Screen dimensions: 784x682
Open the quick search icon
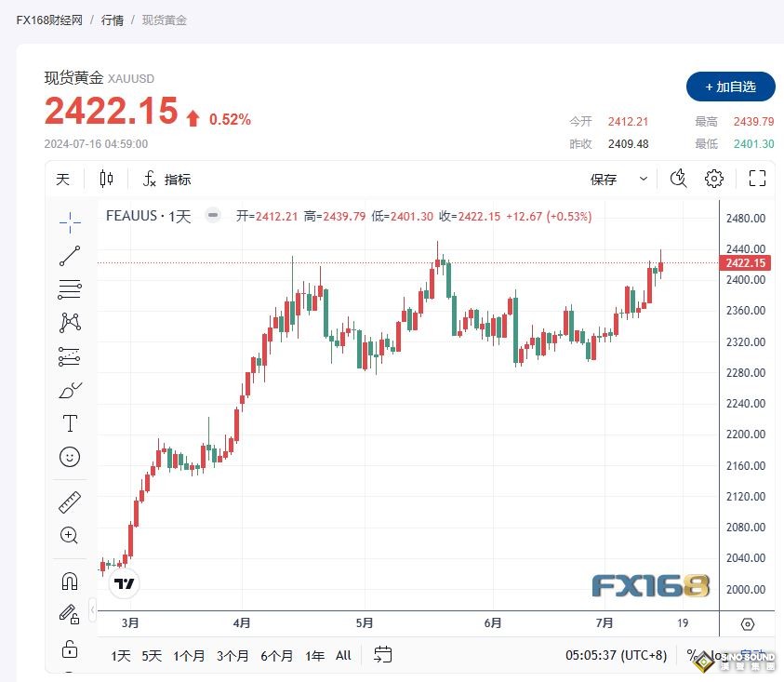click(x=678, y=178)
